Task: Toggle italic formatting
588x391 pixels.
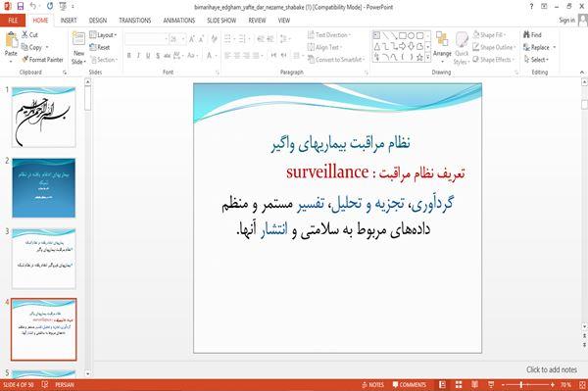Action: pos(138,56)
